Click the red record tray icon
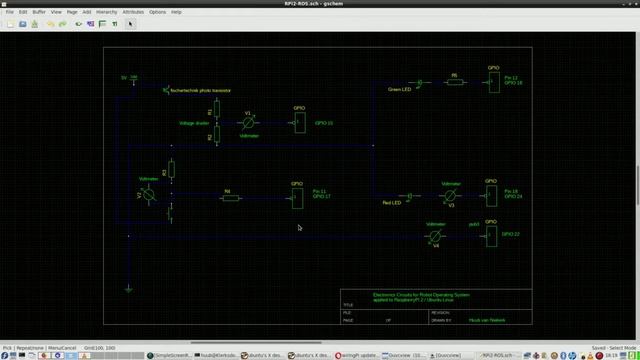Image resolution: width=640 pixels, height=360 pixels. (x=599, y=356)
